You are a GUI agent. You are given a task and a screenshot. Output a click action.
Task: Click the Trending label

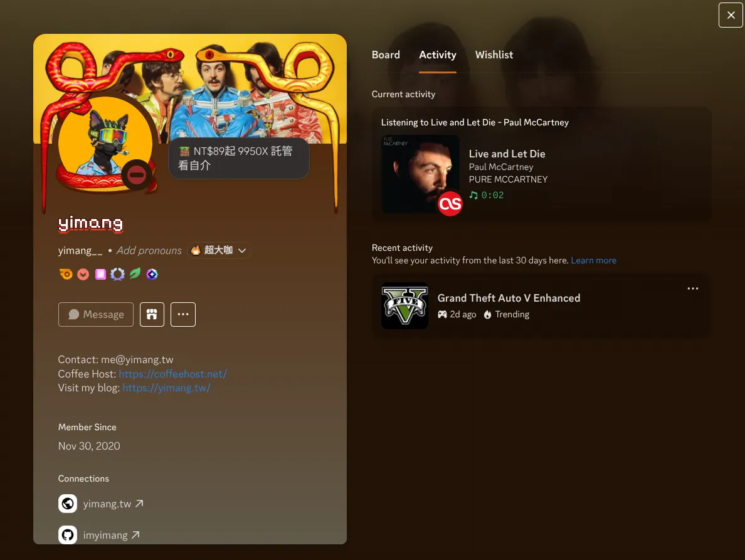512,314
